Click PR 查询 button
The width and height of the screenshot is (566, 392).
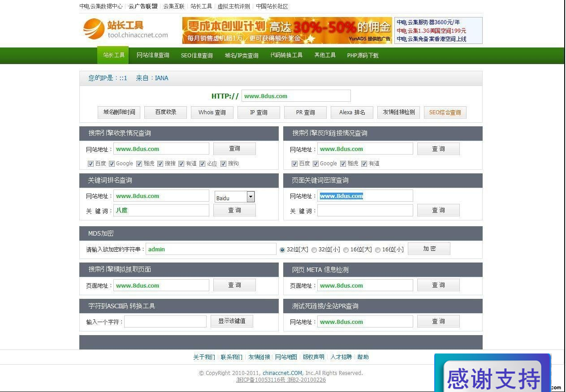[x=305, y=112]
